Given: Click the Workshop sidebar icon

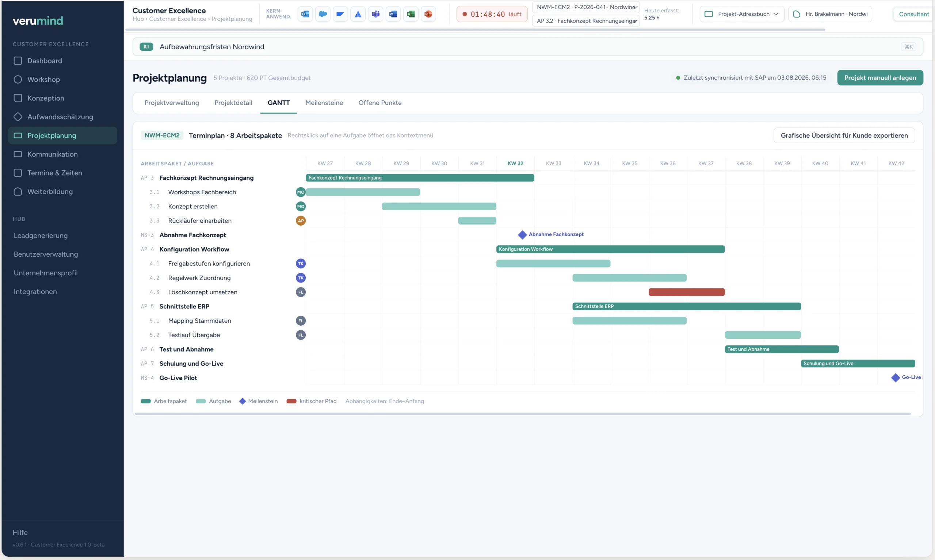Looking at the screenshot, I should [18, 79].
